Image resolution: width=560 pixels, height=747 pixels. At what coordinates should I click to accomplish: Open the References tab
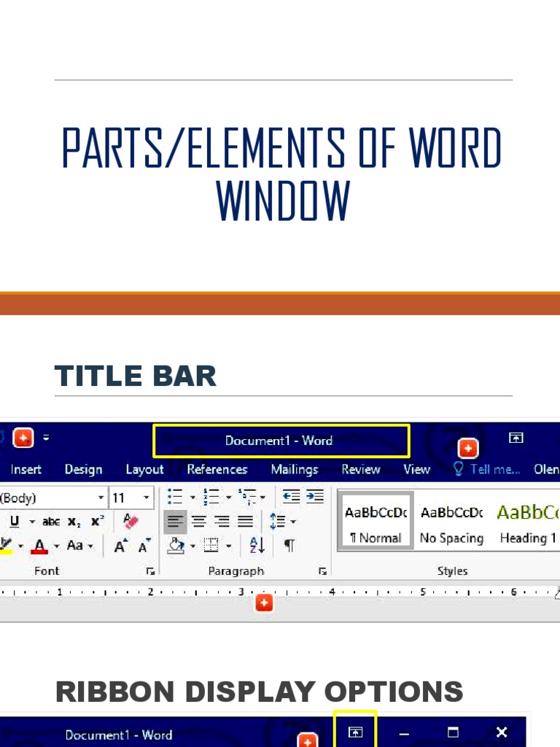click(217, 470)
